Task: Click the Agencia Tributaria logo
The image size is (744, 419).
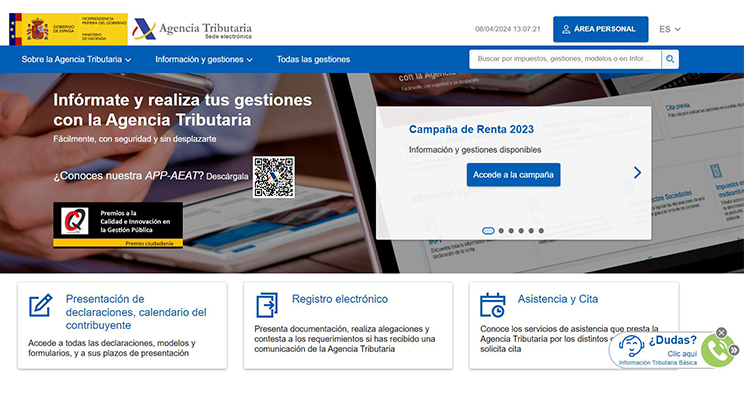Action: click(192, 29)
